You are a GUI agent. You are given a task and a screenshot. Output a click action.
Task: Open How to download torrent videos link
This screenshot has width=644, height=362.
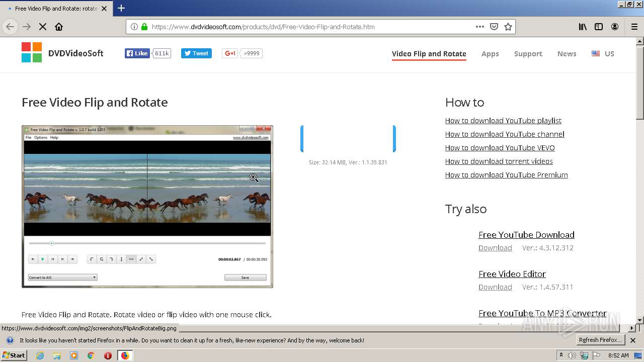click(x=499, y=161)
